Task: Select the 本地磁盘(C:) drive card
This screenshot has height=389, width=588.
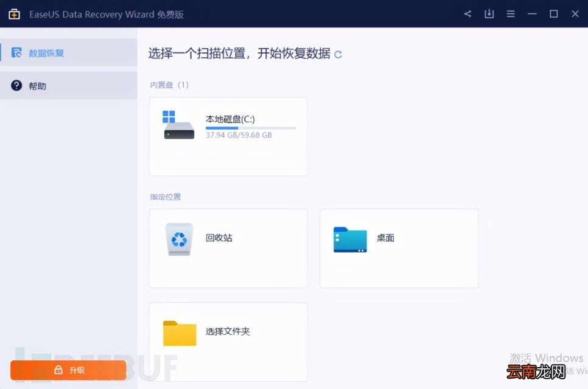Action: (x=228, y=136)
